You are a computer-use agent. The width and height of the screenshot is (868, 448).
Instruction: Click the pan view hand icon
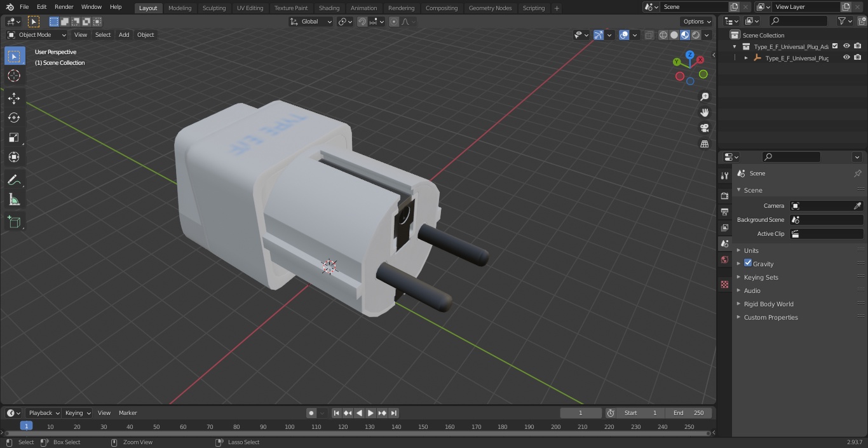pos(704,112)
